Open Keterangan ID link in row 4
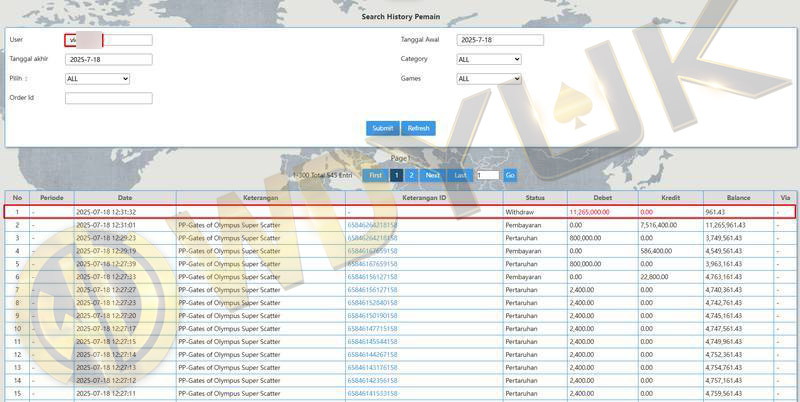The image size is (800, 402). (372, 251)
